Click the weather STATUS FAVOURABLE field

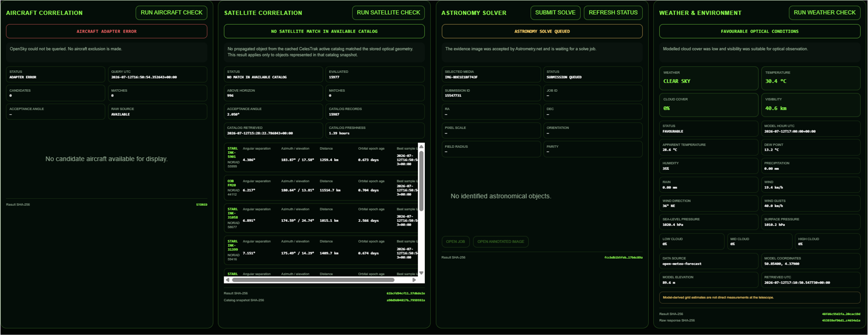tap(709, 129)
